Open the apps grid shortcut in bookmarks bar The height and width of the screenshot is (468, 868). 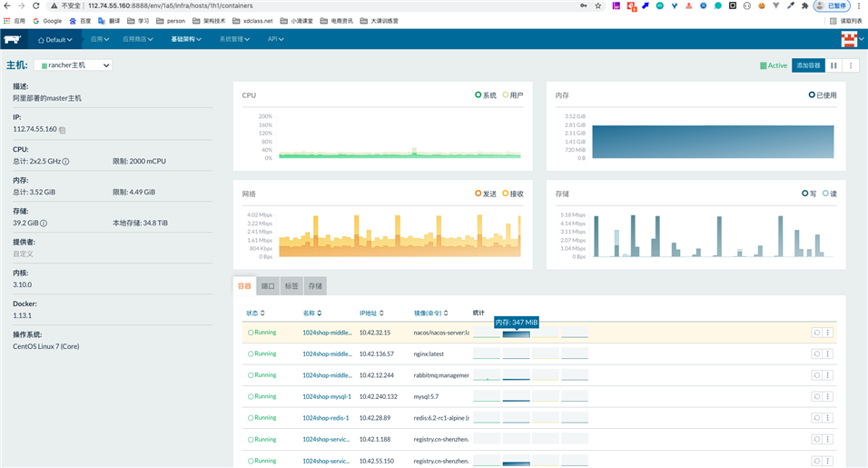pos(6,21)
